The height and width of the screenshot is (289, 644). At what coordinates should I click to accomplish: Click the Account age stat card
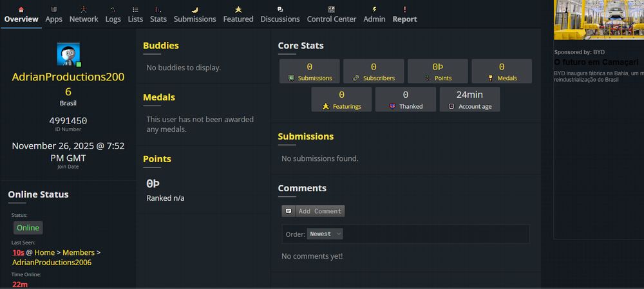(470, 99)
